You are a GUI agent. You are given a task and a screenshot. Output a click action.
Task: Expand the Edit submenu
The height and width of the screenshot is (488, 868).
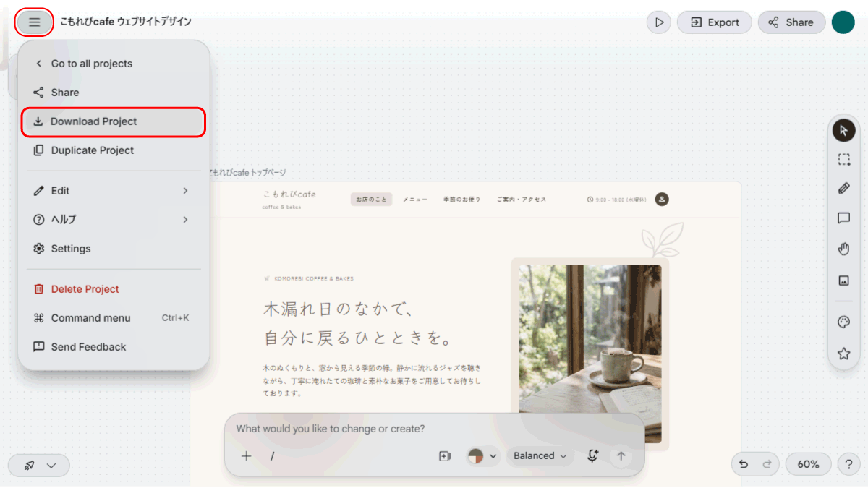point(114,191)
